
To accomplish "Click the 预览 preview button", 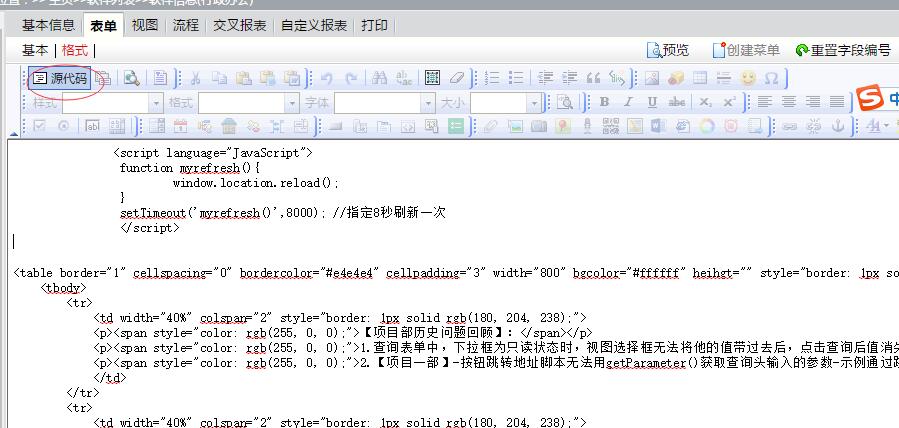I will 668,50.
